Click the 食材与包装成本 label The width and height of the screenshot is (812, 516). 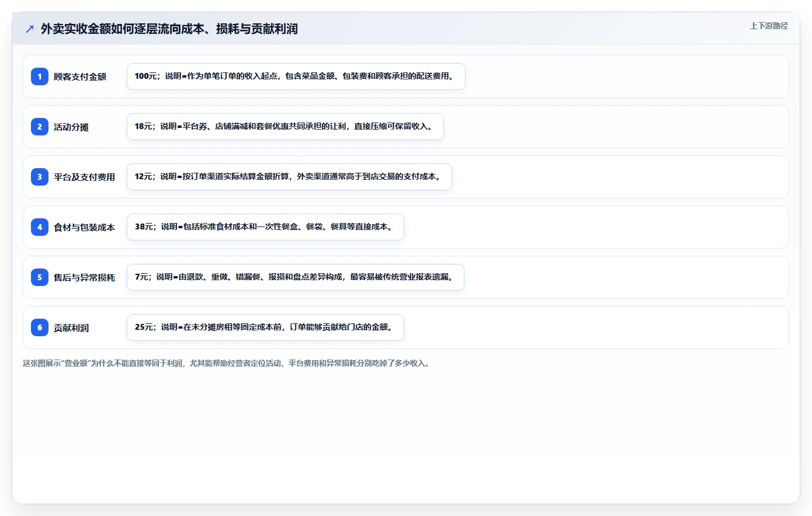(84, 227)
